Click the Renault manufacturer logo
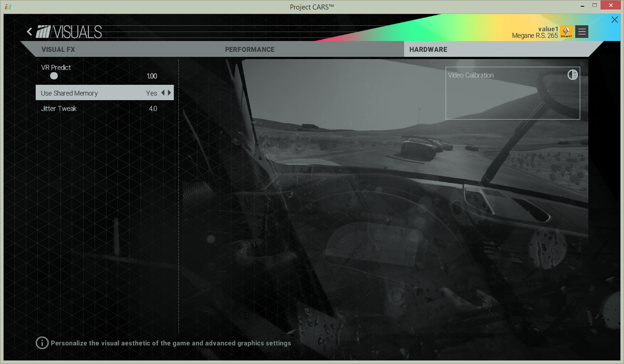 (x=566, y=32)
